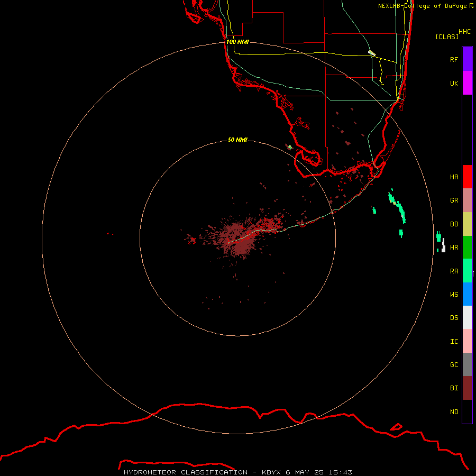The height and width of the screenshot is (476, 476).
Task: Click the BI legend label
Action: 454,388
